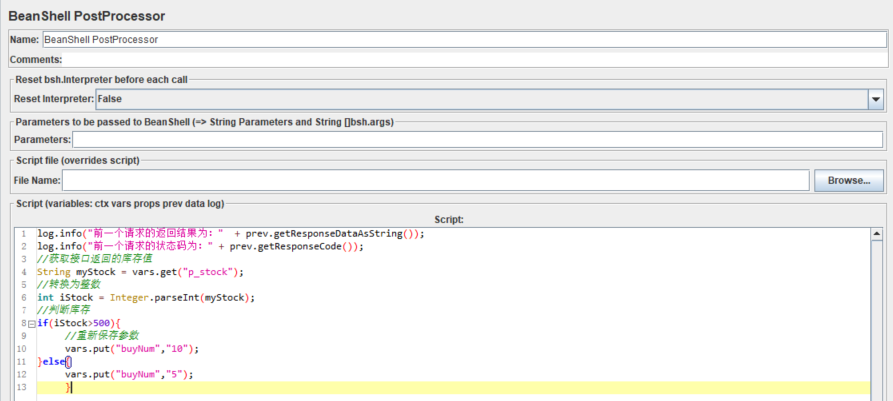
Task: Click the Comments input field
Action: click(474, 60)
